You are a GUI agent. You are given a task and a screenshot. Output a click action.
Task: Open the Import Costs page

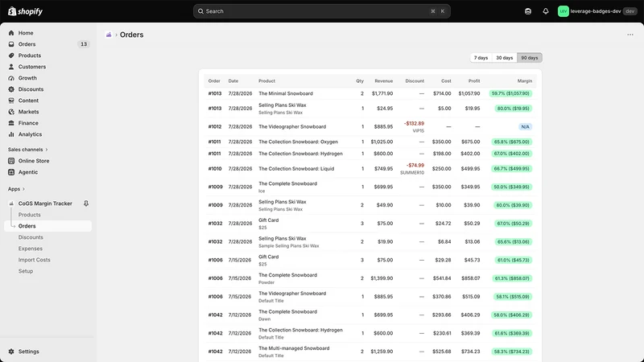pos(34,260)
